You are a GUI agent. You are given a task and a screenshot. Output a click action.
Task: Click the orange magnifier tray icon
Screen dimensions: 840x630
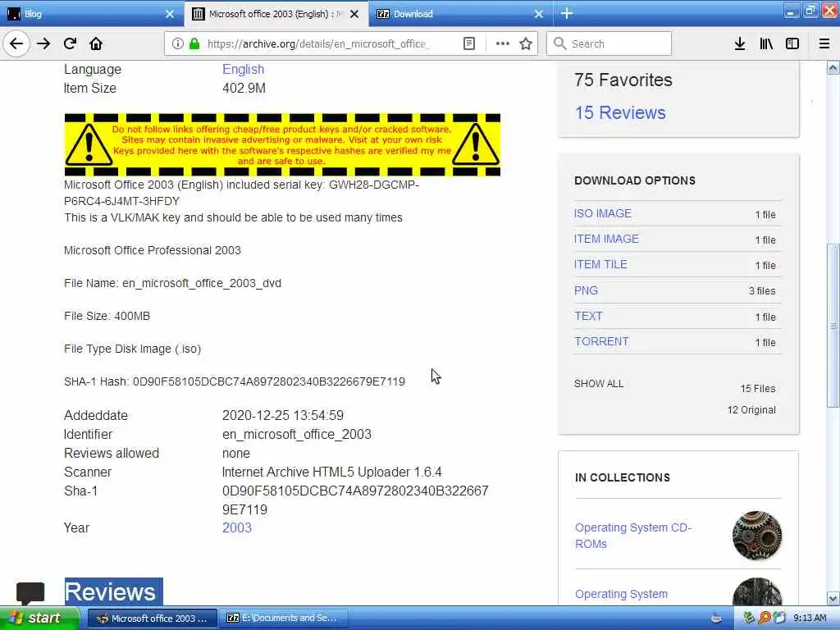point(764,619)
